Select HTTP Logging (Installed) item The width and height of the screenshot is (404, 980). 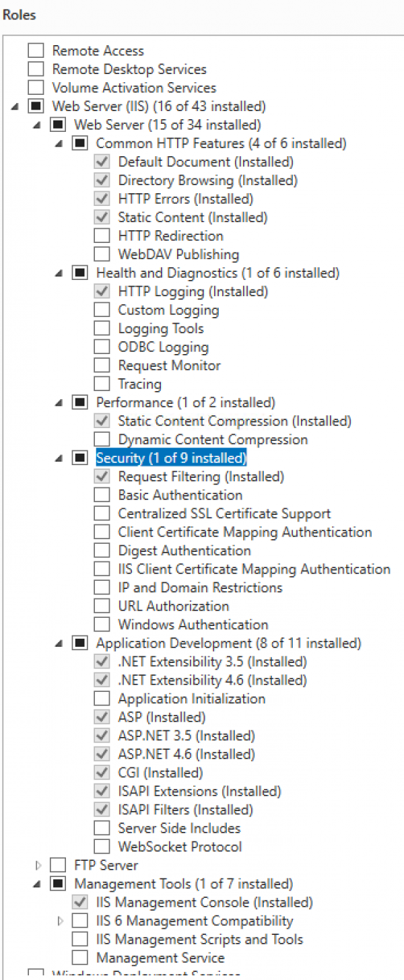[x=193, y=291]
